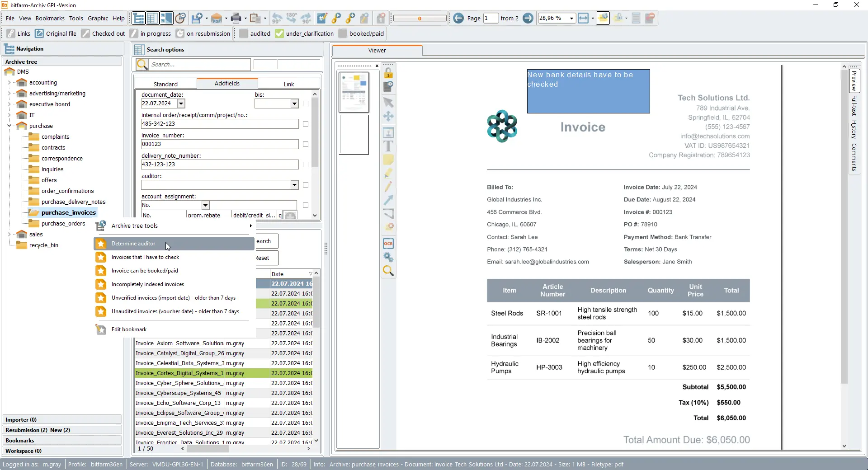Viewport: 868px width, 470px height.
Task: Click the hashtag edit index icon
Action: [322, 18]
